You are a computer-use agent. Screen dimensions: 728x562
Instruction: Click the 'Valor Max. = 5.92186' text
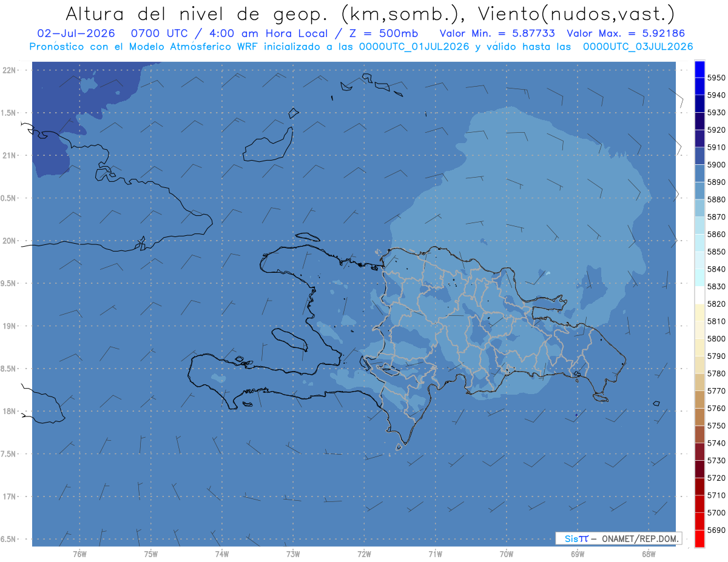(626, 33)
